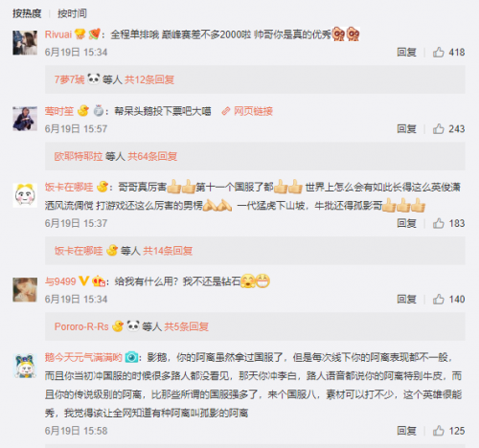Image resolution: width=479 pixels, height=448 pixels.
Task: Expand 共12条回复 under Rivuai's comment
Action: [149, 79]
